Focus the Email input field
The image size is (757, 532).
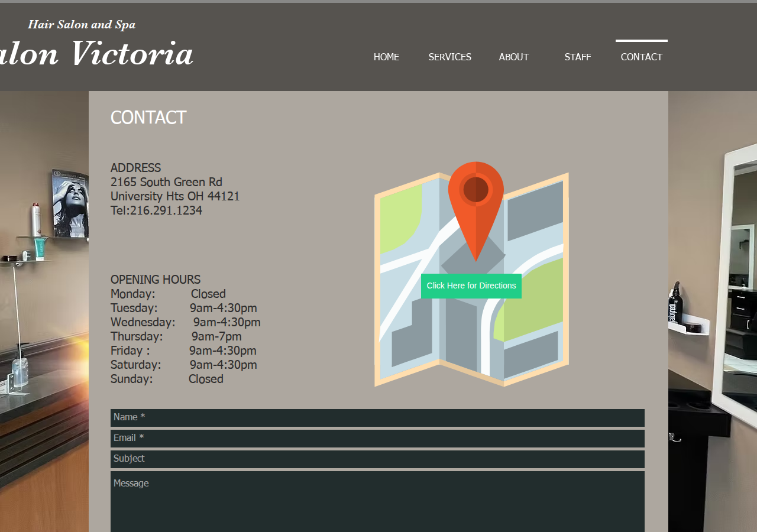pyautogui.click(x=377, y=439)
